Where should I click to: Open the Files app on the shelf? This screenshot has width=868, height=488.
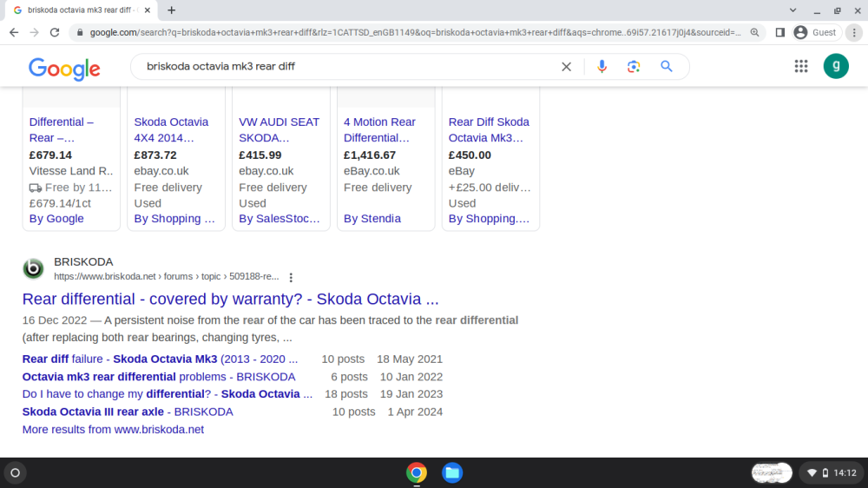[452, 473]
